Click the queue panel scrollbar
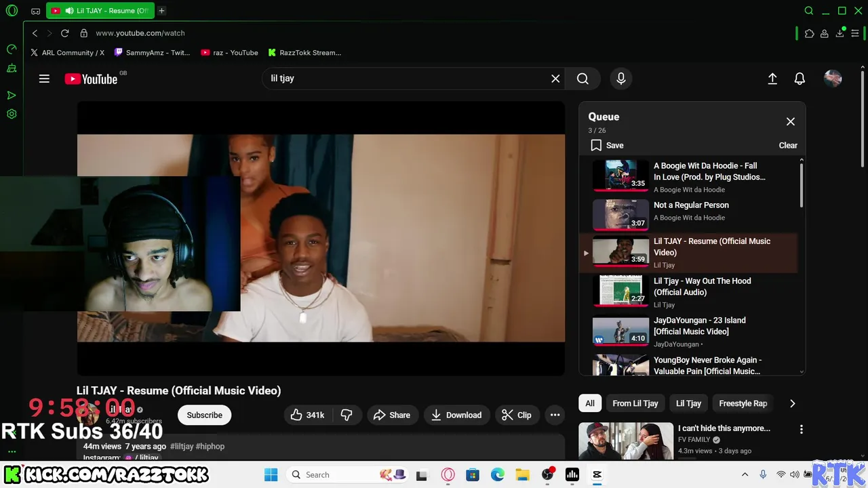Image resolution: width=868 pixels, height=488 pixels. coord(802,184)
